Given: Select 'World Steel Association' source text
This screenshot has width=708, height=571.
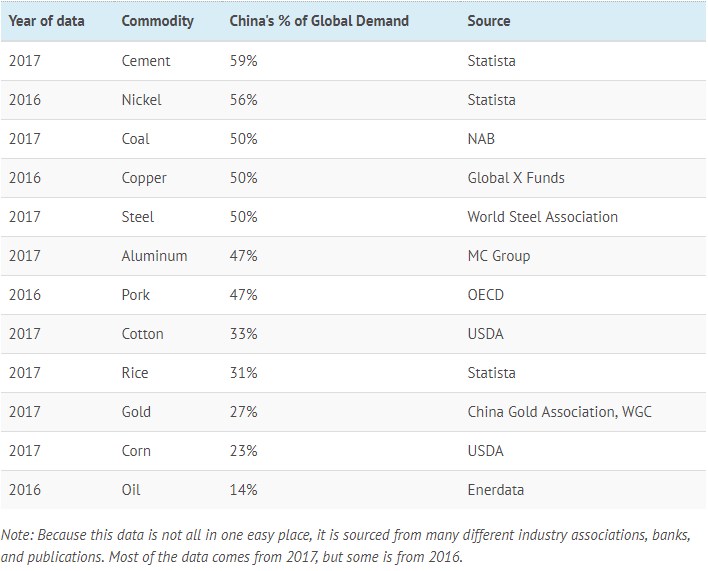Looking at the screenshot, I should [542, 217].
